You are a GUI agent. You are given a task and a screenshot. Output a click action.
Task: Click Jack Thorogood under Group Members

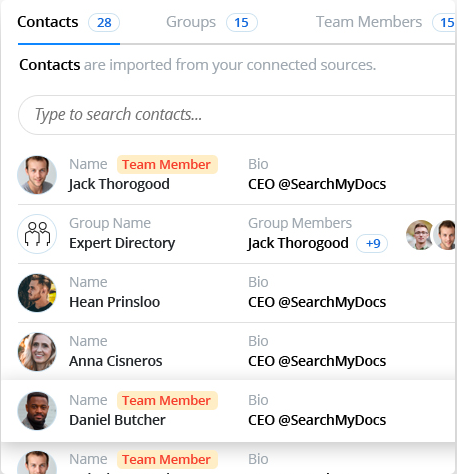(x=298, y=243)
